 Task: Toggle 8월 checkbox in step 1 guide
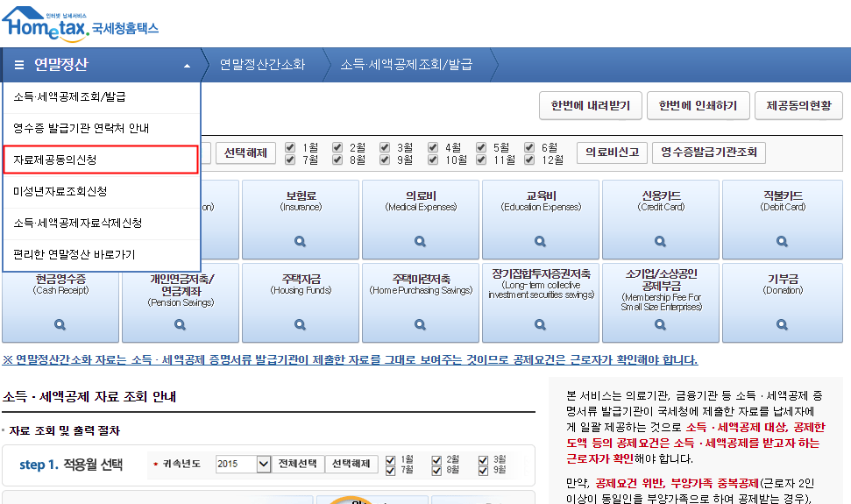point(436,471)
